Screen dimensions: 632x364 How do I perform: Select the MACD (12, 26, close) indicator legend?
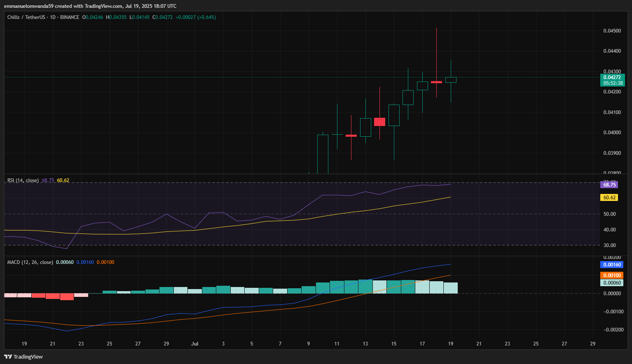(30, 262)
